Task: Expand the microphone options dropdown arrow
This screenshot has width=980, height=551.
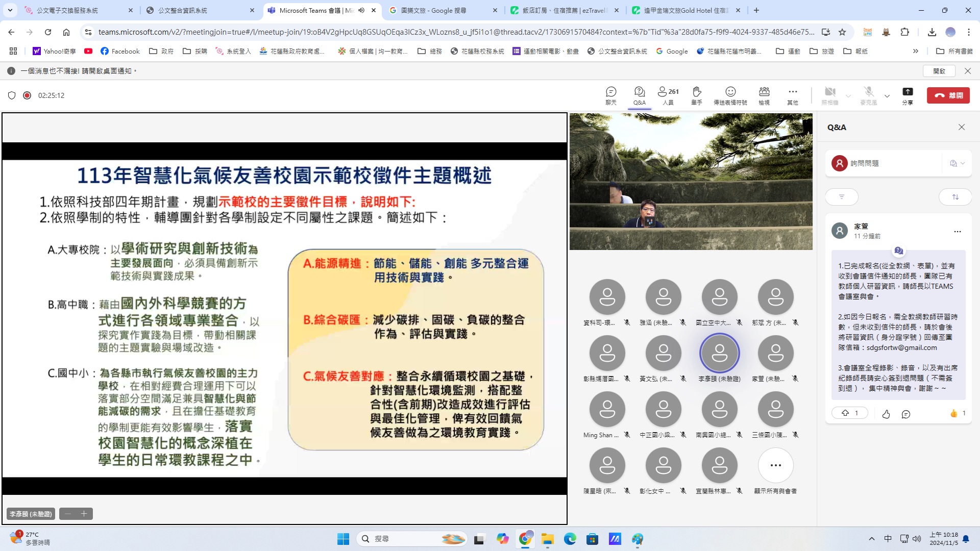Action: pyautogui.click(x=887, y=96)
